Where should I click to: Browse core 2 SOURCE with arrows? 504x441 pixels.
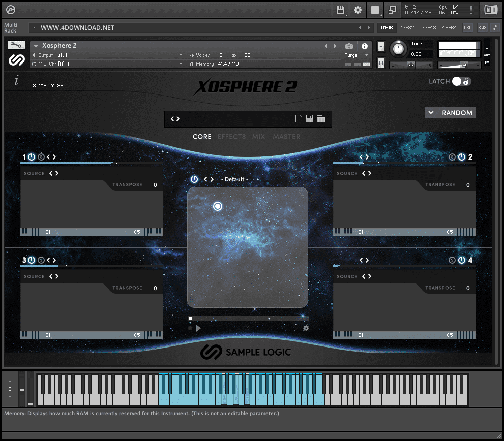tap(366, 173)
